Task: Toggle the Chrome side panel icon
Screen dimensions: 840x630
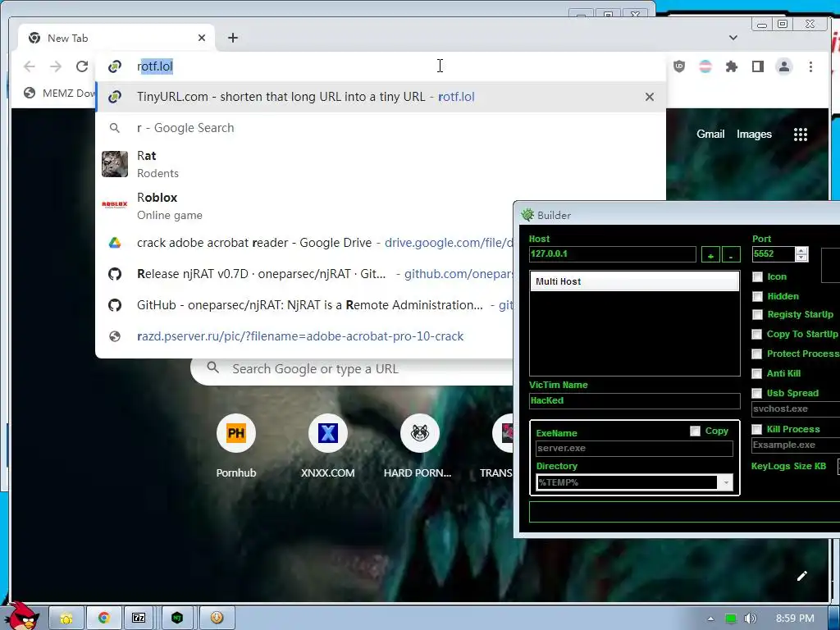Action: (757, 66)
